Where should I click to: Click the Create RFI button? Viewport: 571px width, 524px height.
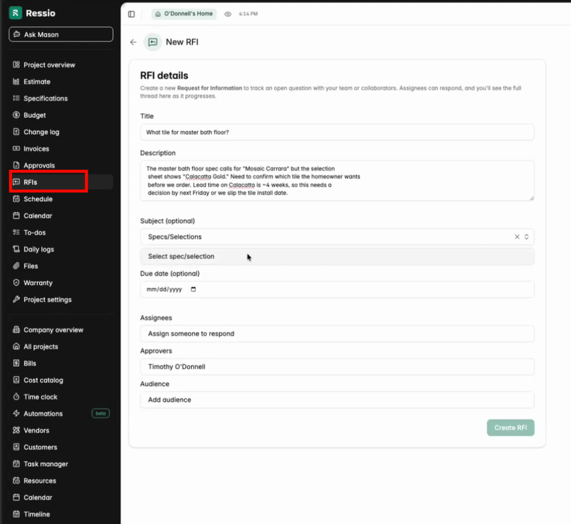click(511, 428)
